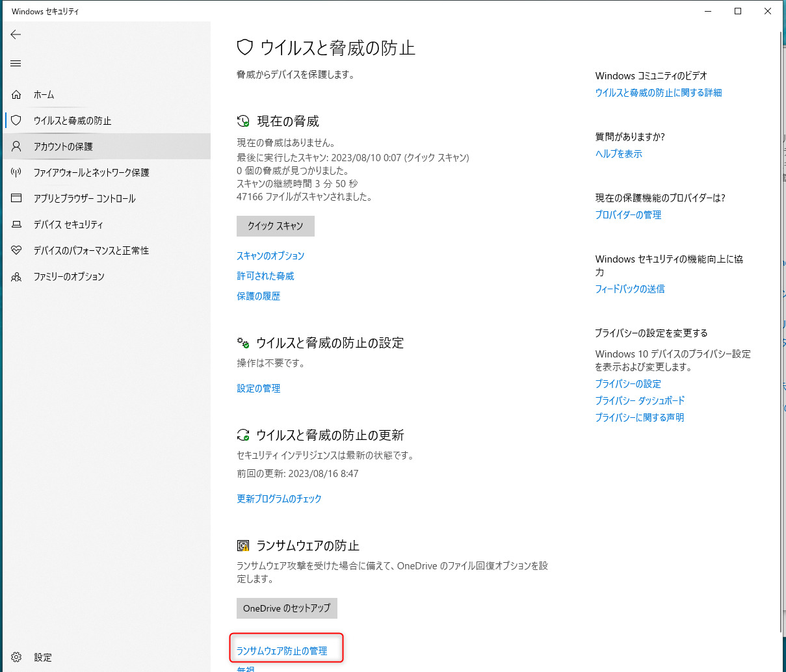Viewport: 786px width, 672px height.
Task: Click the Windows セキュリティ window title
Action: [x=46, y=11]
